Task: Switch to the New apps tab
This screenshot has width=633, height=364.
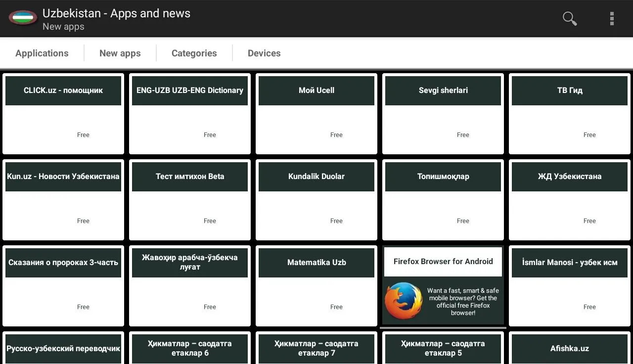Action: [120, 53]
